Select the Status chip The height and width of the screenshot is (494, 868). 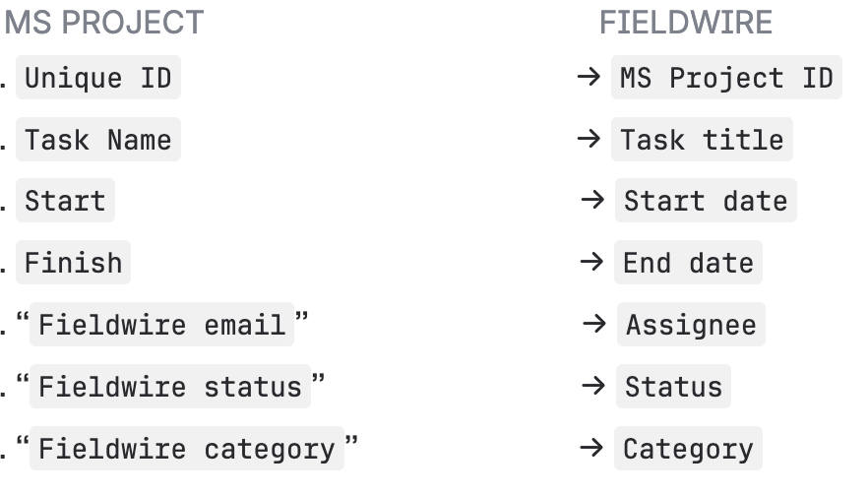[x=673, y=387]
